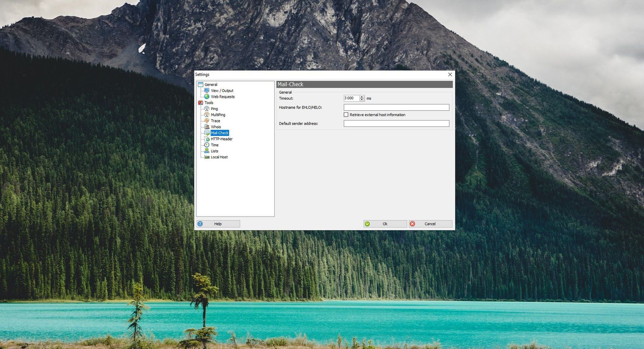Viewport: 644px width, 349px height.
Task: Decrease Timeout value with down arrow
Action: coord(362,100)
